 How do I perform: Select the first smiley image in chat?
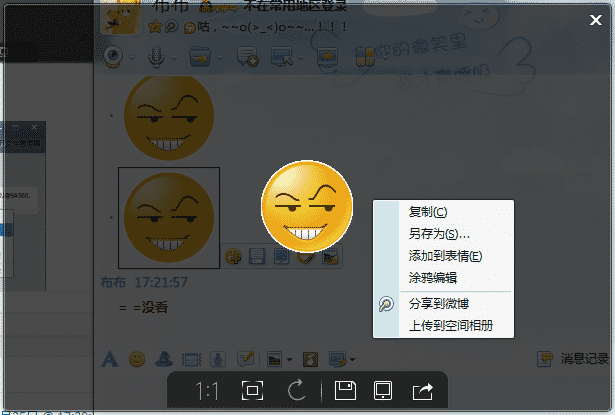click(169, 118)
